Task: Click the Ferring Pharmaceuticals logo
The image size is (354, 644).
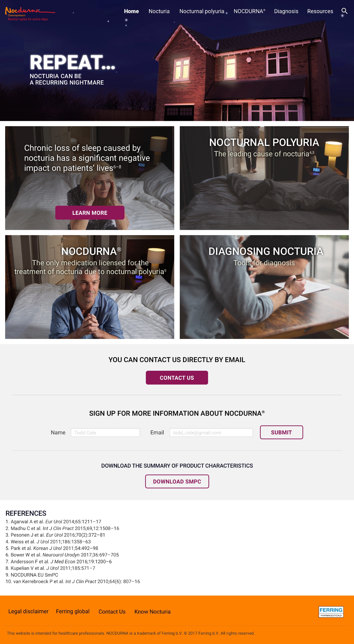Action: point(331,612)
